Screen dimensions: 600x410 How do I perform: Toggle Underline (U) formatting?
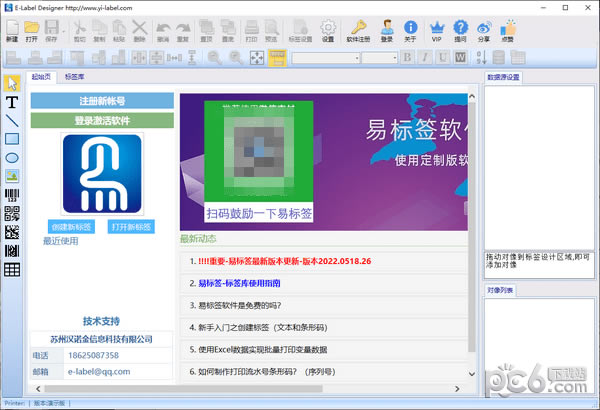[443, 58]
